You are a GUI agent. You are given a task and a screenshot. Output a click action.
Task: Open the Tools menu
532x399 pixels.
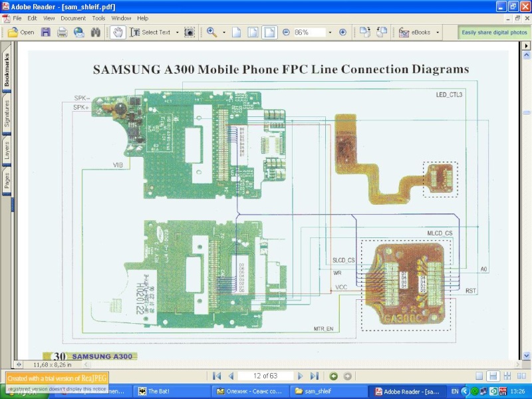pos(98,18)
